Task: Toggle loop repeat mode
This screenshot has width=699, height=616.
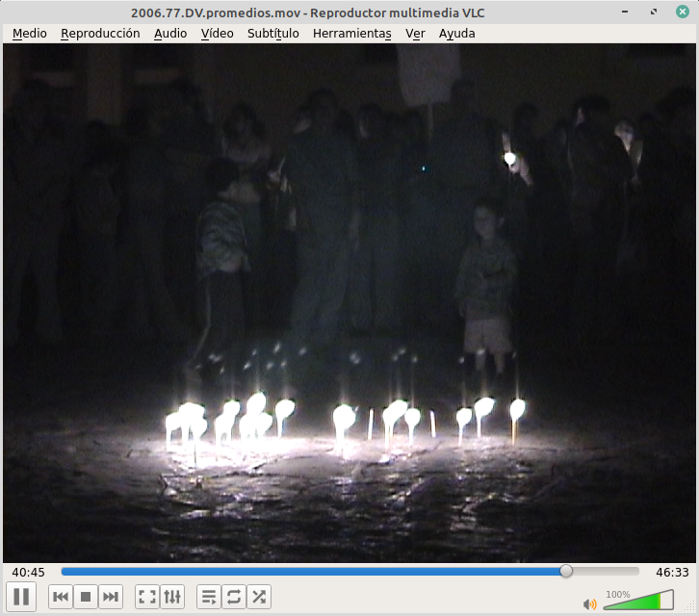Action: [x=234, y=597]
